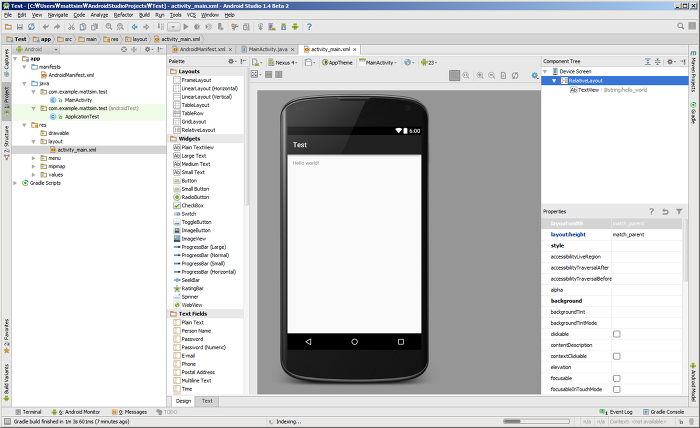
Task: Restore default property value icon
Action: (x=665, y=212)
